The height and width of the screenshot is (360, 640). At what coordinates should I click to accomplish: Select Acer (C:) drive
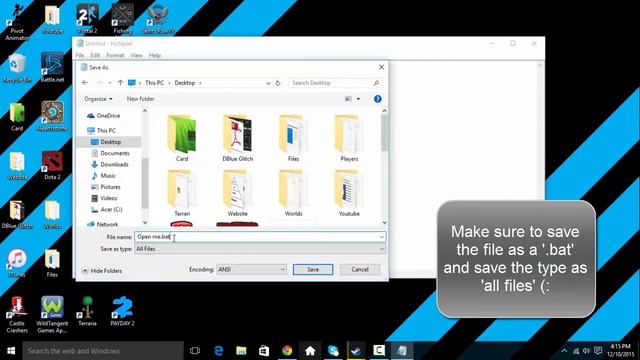[106, 209]
